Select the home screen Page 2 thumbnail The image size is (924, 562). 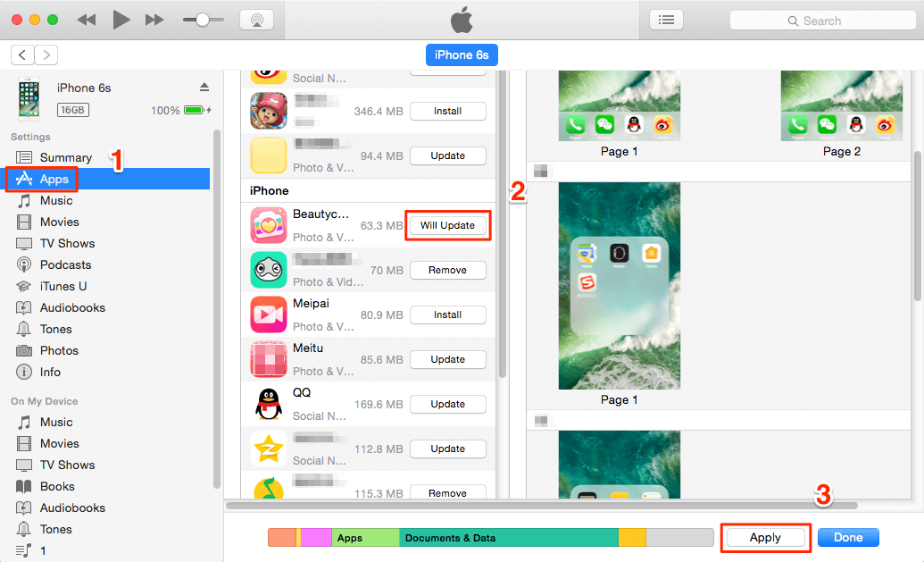[842, 105]
